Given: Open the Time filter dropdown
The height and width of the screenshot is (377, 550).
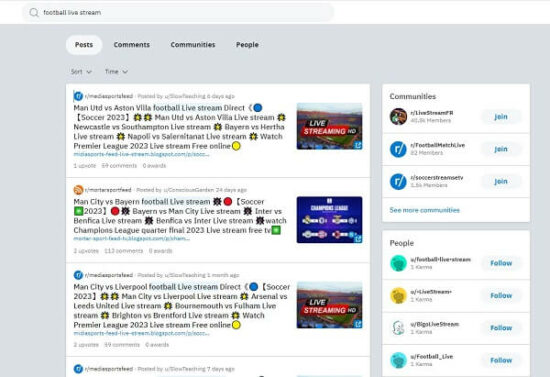Looking at the screenshot, I should (116, 72).
